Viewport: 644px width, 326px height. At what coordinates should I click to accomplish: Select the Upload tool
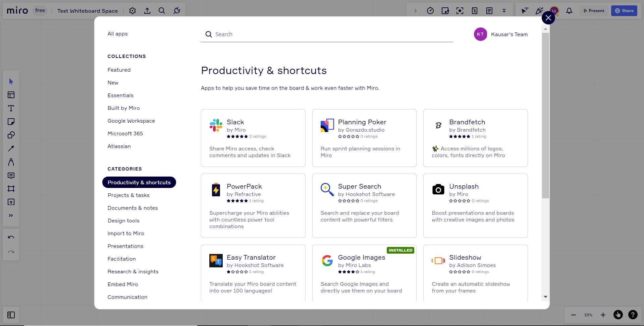tap(11, 202)
